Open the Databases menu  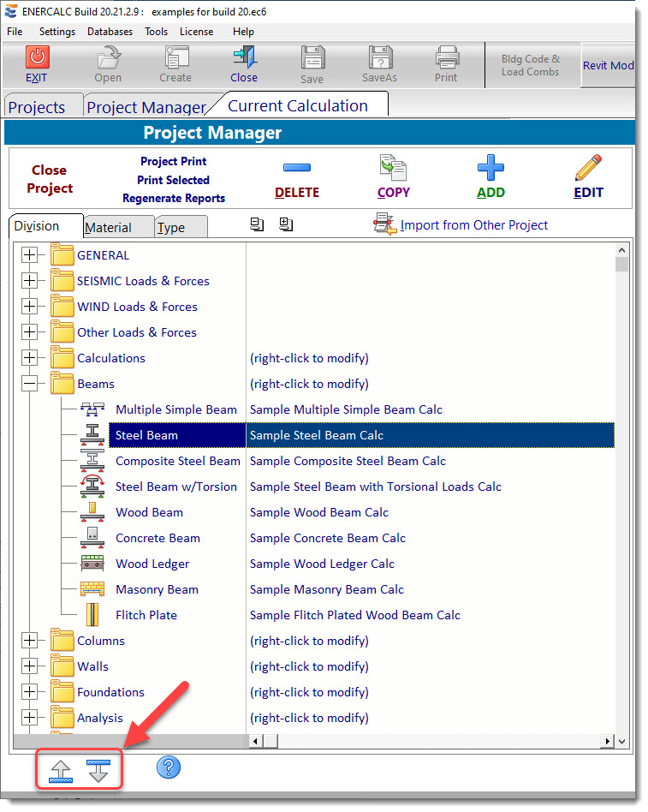click(110, 32)
